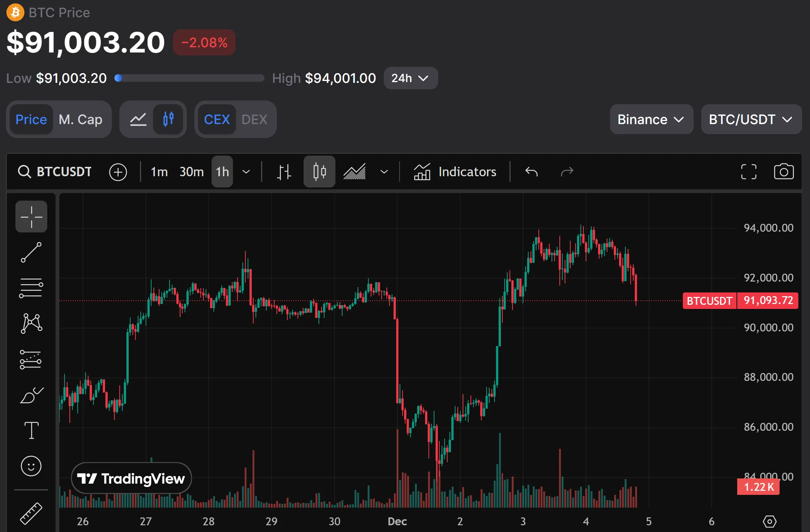Switch to the line chart view

138,120
